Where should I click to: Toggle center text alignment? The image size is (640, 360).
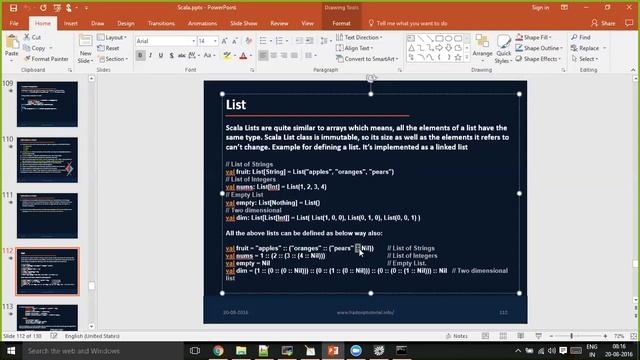273,56
